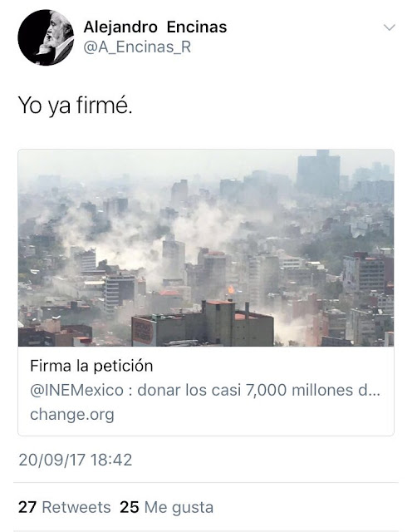Image resolution: width=412 pixels, height=532 pixels.
Task: Expand the tweet options chevron
Action: pos(390,27)
